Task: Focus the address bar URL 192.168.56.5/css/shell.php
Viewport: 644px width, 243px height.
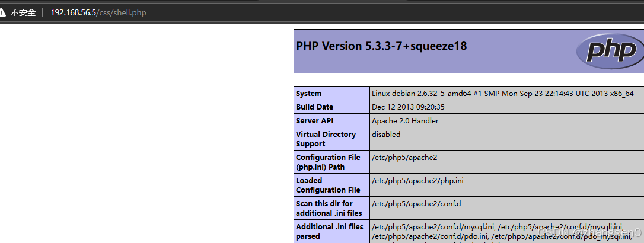Action: coord(98,12)
